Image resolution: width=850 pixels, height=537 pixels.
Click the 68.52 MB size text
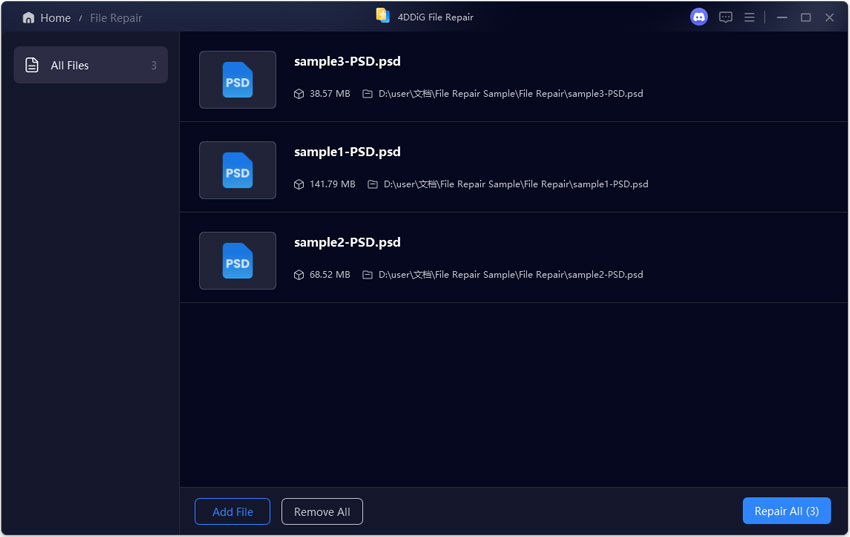330,275
